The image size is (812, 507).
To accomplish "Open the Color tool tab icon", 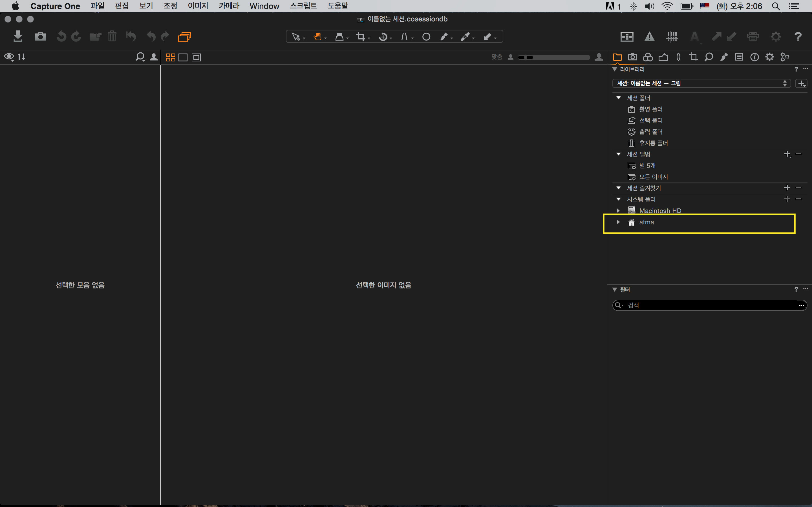I will pos(648,57).
